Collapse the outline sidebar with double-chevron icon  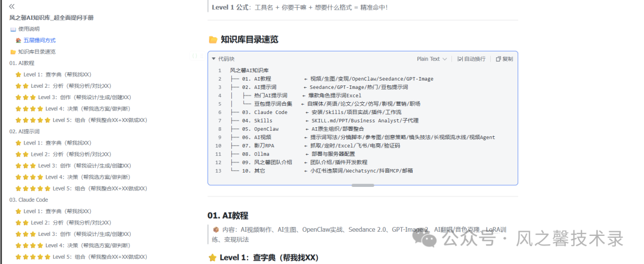12,7
